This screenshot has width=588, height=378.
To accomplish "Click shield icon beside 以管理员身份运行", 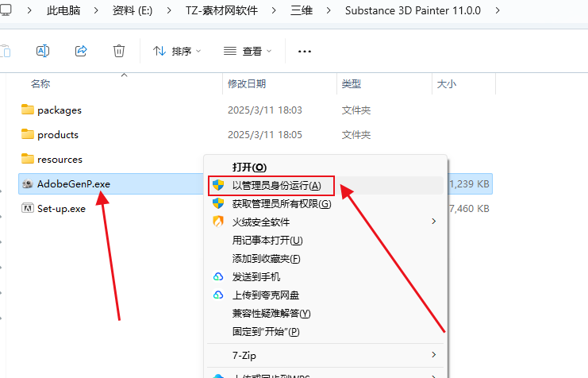I will pos(218,185).
